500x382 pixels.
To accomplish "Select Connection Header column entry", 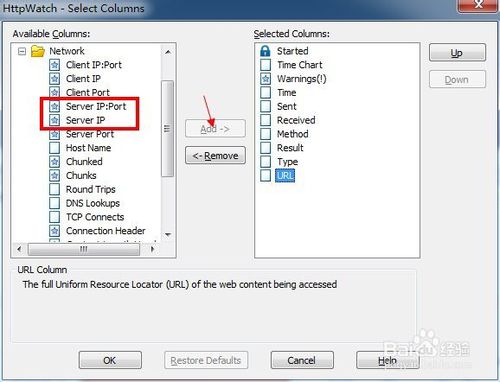I will tap(106, 231).
